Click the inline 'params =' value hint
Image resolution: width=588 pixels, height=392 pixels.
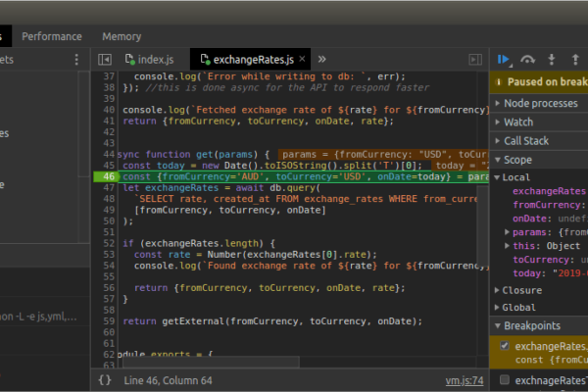[x=383, y=155]
